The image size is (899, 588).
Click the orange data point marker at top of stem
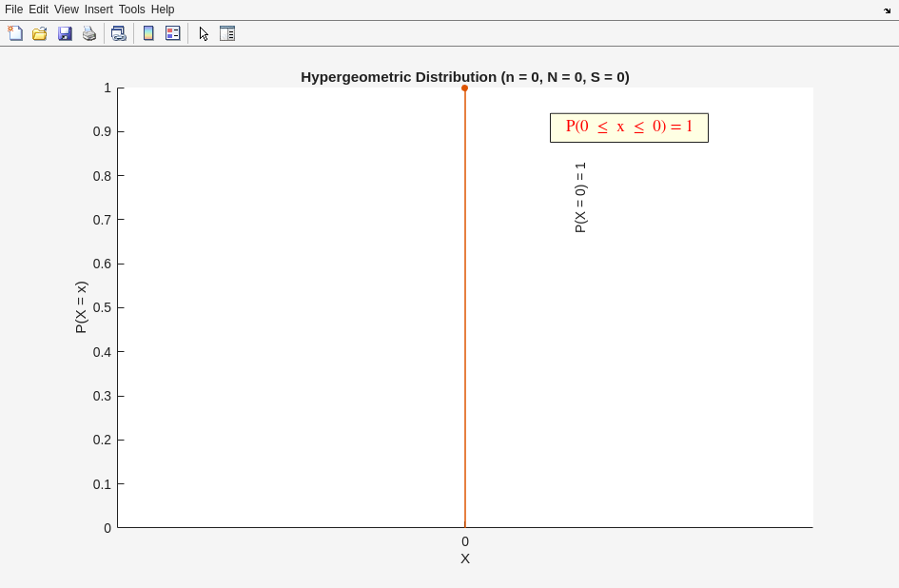(x=465, y=88)
